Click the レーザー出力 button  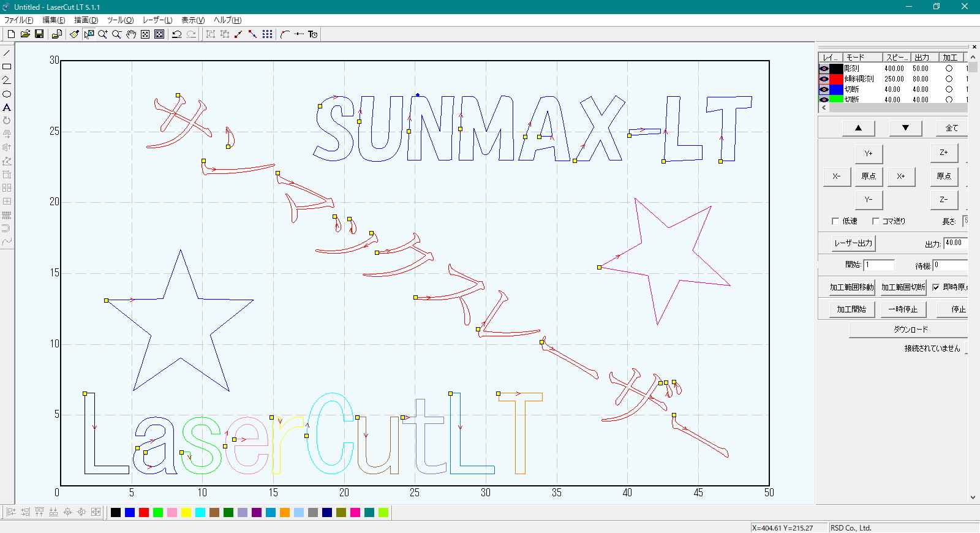(x=853, y=243)
